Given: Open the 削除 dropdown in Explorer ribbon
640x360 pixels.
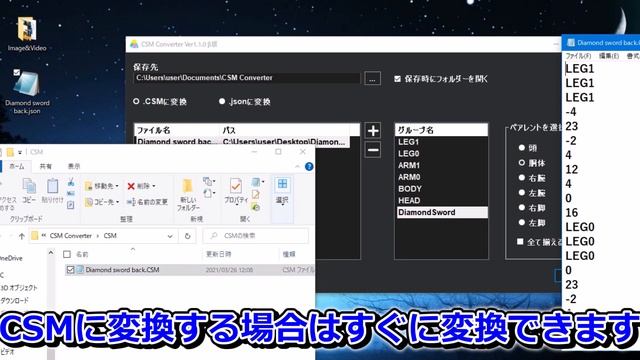Looking at the screenshot, I should 141,186.
